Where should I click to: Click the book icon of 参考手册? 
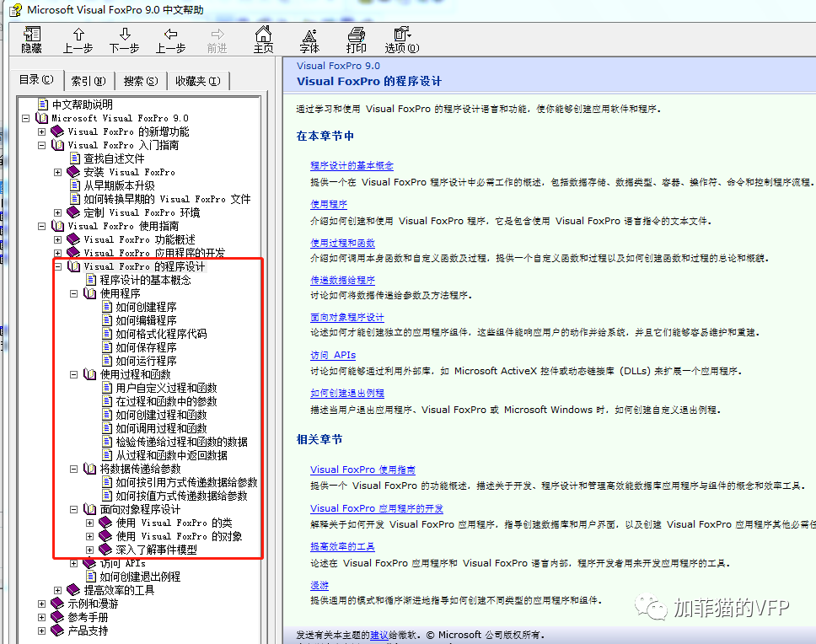[57, 617]
